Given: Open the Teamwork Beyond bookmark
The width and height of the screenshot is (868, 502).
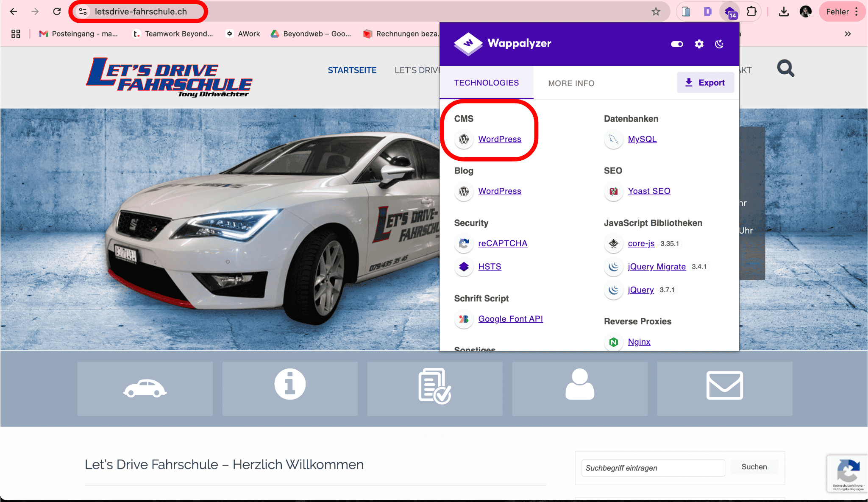Looking at the screenshot, I should 173,33.
